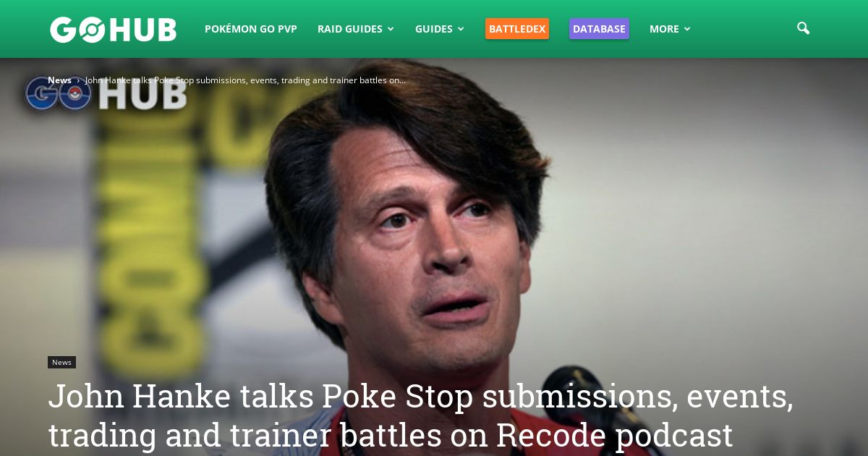
Task: Expand the Guides dropdown chevron
Action: click(461, 29)
